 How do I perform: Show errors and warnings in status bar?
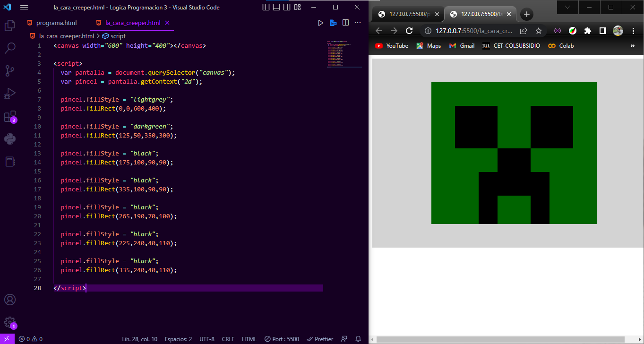[x=31, y=339]
